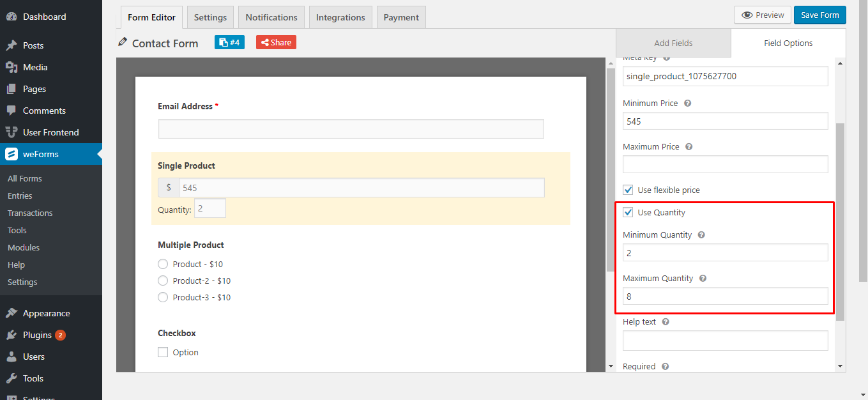Switch to Add Fields panel tab
The width and height of the screenshot is (868, 400).
click(x=673, y=43)
